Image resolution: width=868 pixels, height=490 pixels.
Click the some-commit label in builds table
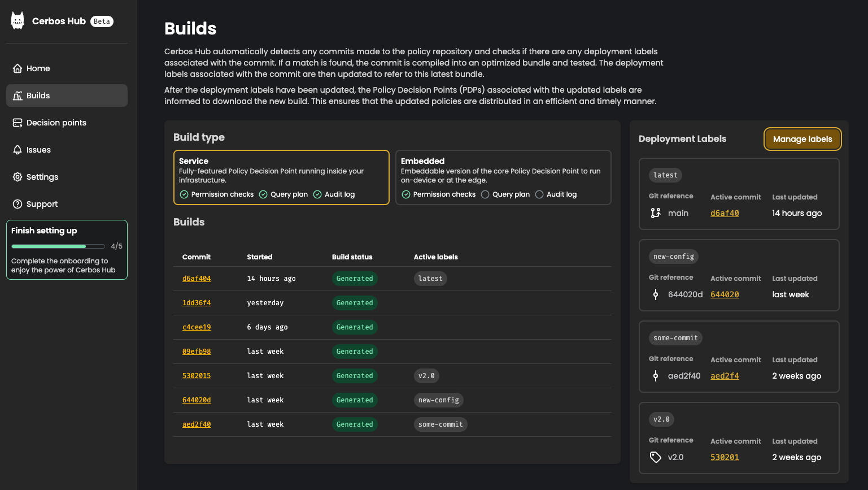(x=440, y=424)
